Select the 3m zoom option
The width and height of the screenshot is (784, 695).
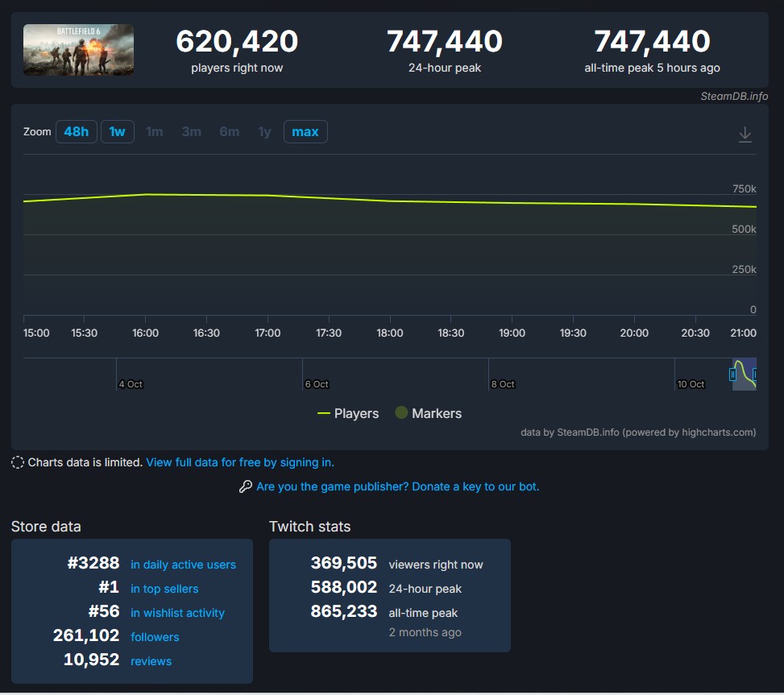192,132
